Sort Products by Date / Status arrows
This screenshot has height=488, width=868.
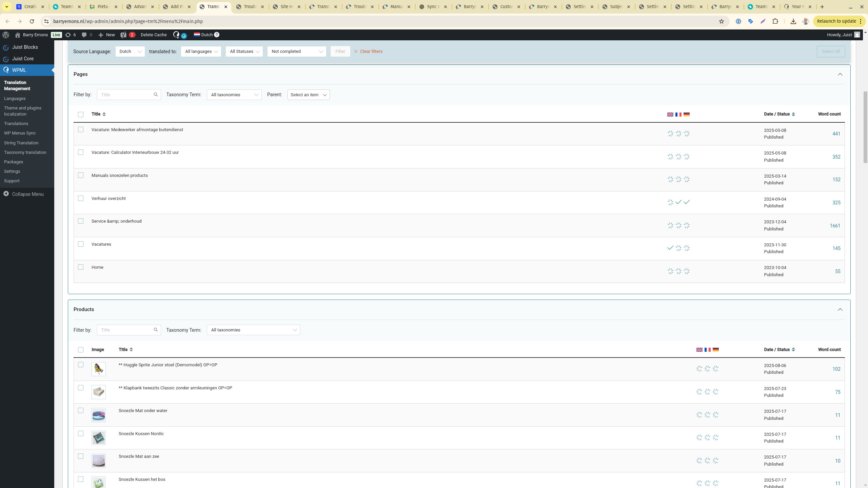793,350
